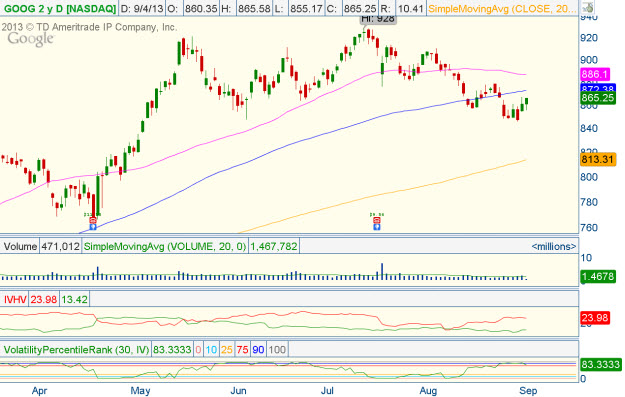625x397 pixels.
Task: Click the high price 865.58
Action: (254, 8)
